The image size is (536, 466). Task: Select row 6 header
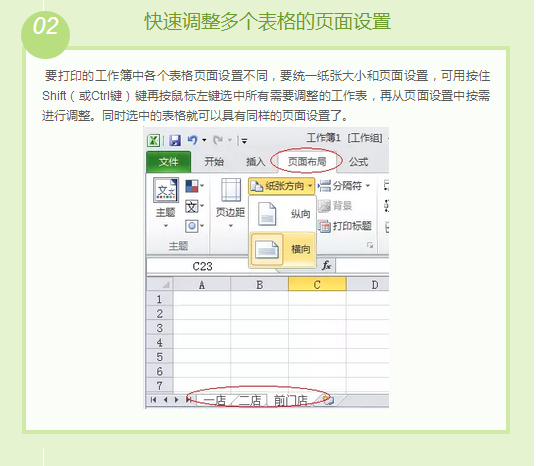click(x=160, y=371)
